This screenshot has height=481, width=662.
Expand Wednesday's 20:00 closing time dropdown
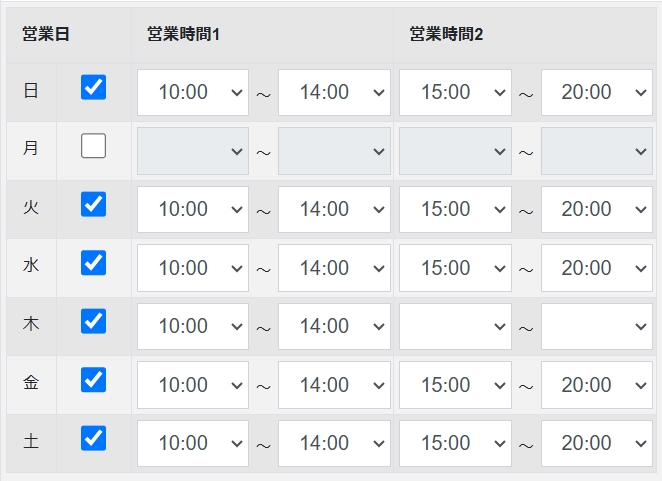pyautogui.click(x=597, y=268)
